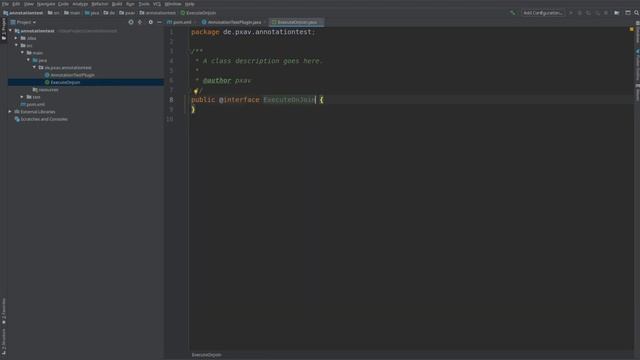Click the ExecuteOnJoin identifier in code
Image resolution: width=640 pixels, height=360 pixels.
click(x=289, y=100)
